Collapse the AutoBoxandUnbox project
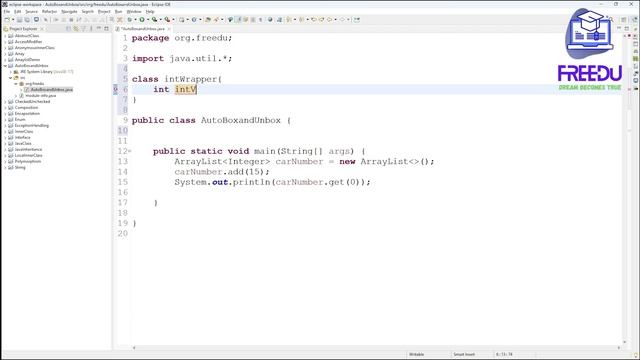 click(x=5, y=66)
